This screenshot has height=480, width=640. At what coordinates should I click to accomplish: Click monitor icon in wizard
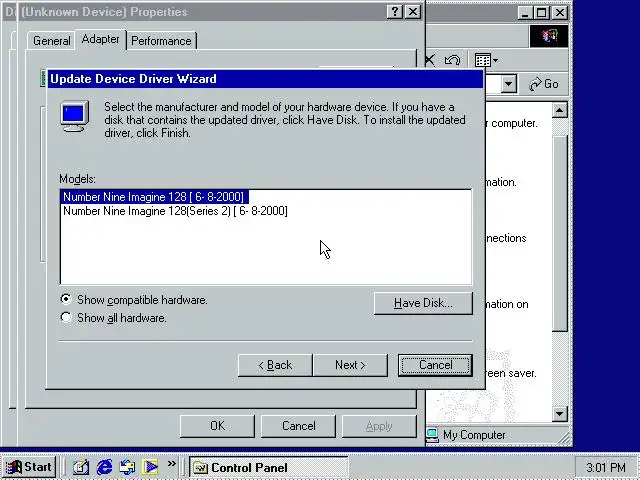coord(75,116)
